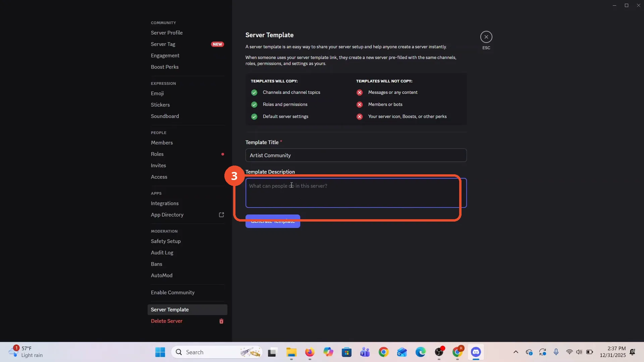Show hidden icons in system tray
Viewport: 644px width, 362px height.
[516, 352]
